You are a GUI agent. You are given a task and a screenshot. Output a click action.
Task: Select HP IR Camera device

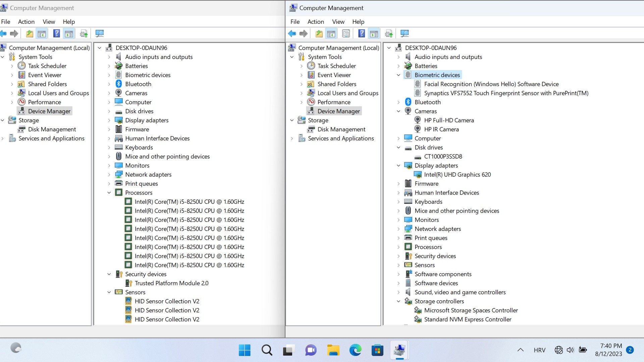tap(441, 129)
